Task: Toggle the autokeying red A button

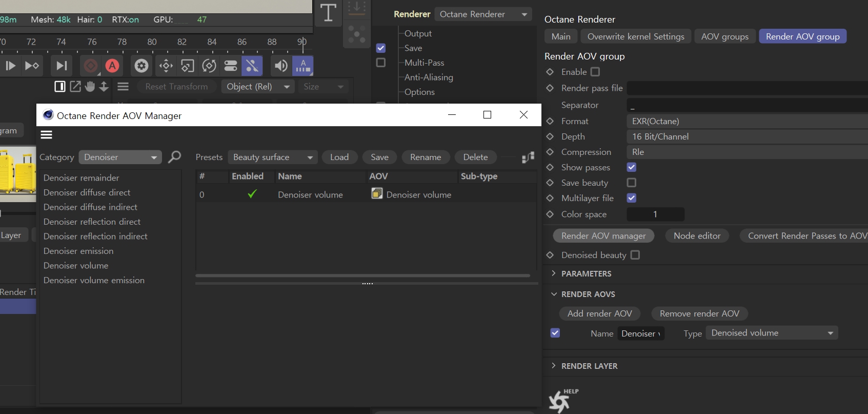Action: pos(112,66)
